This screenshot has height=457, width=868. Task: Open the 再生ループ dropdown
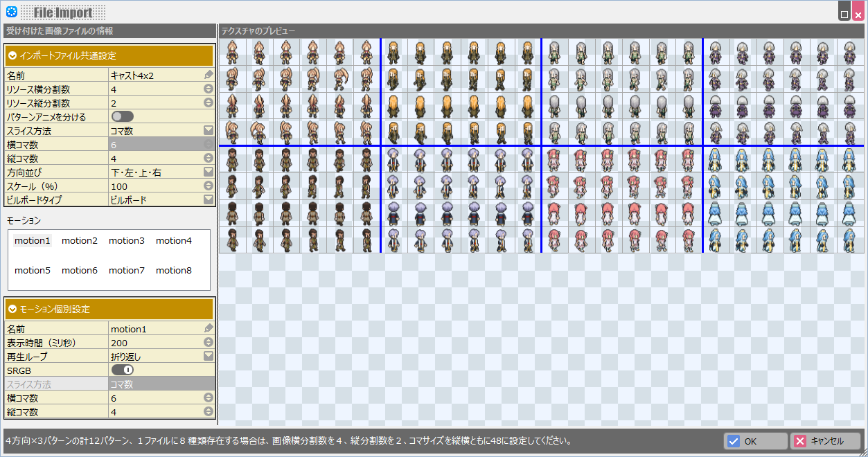click(x=208, y=357)
